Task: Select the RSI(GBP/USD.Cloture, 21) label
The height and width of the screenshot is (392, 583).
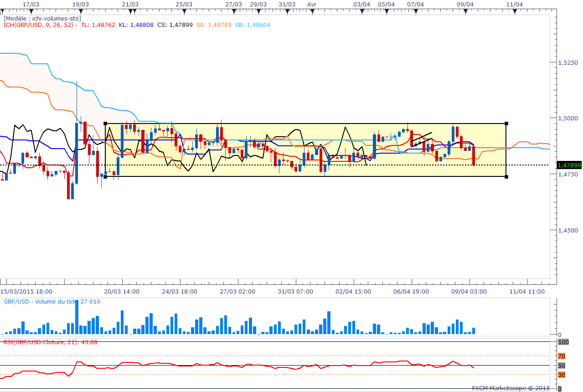Action: click(x=50, y=342)
